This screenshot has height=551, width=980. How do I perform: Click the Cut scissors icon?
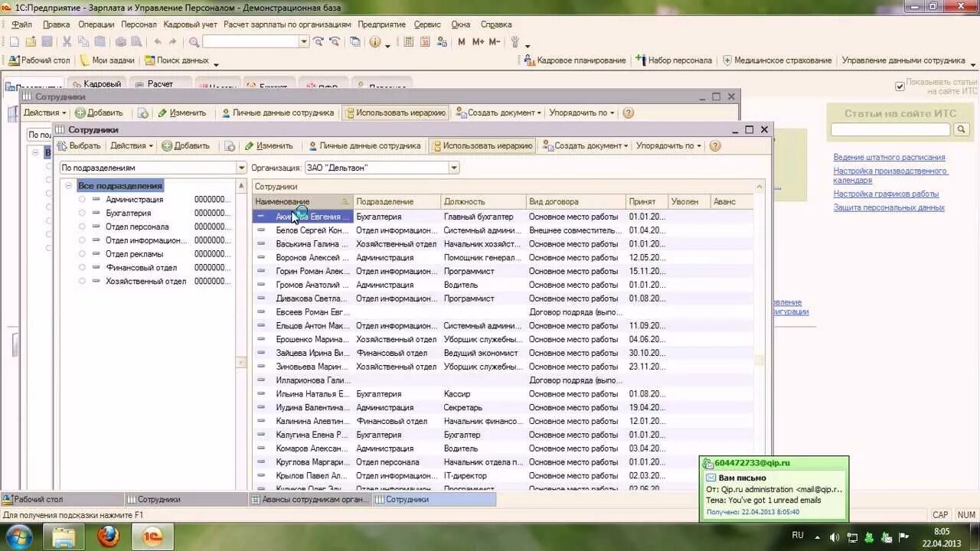(x=67, y=42)
